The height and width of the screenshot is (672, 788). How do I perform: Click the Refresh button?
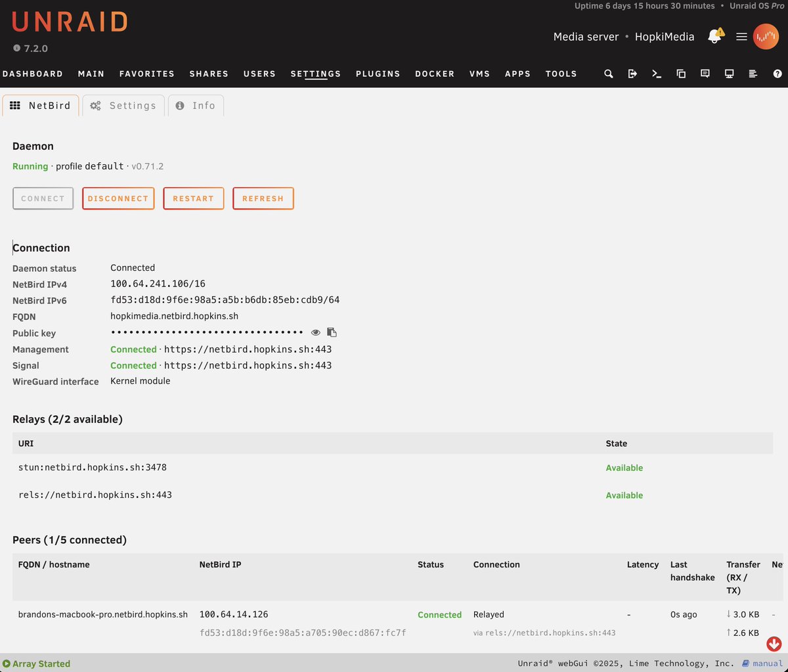pos(263,198)
